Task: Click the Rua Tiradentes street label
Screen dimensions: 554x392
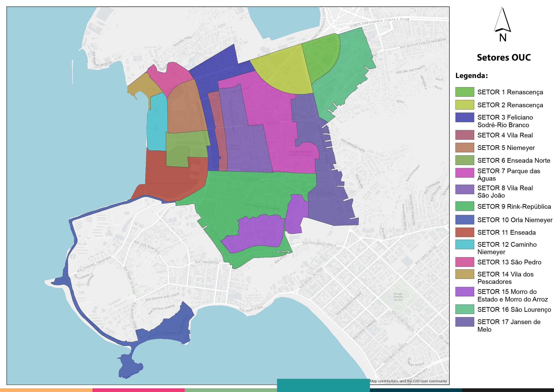Action: click(207, 262)
